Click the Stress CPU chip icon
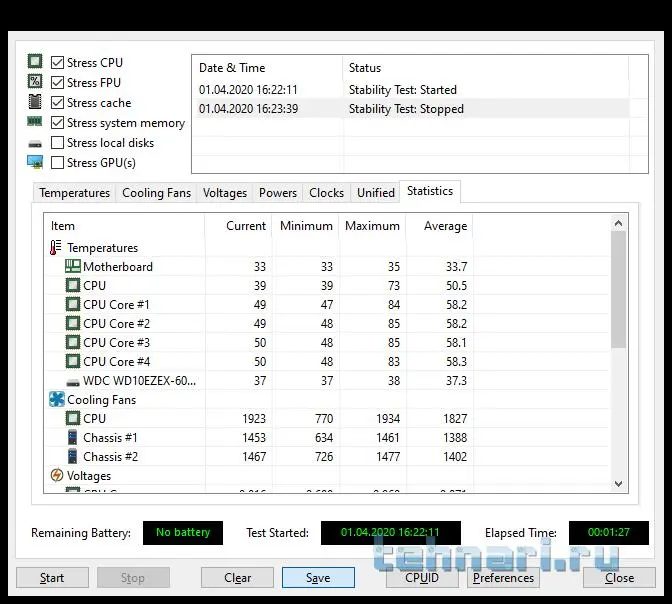 pos(35,61)
